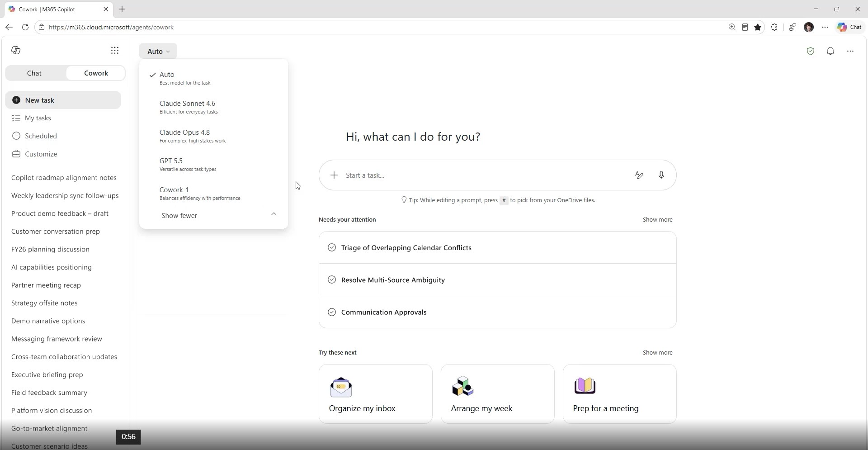Open the reader view icon
The width and height of the screenshot is (868, 450).
[745, 27]
